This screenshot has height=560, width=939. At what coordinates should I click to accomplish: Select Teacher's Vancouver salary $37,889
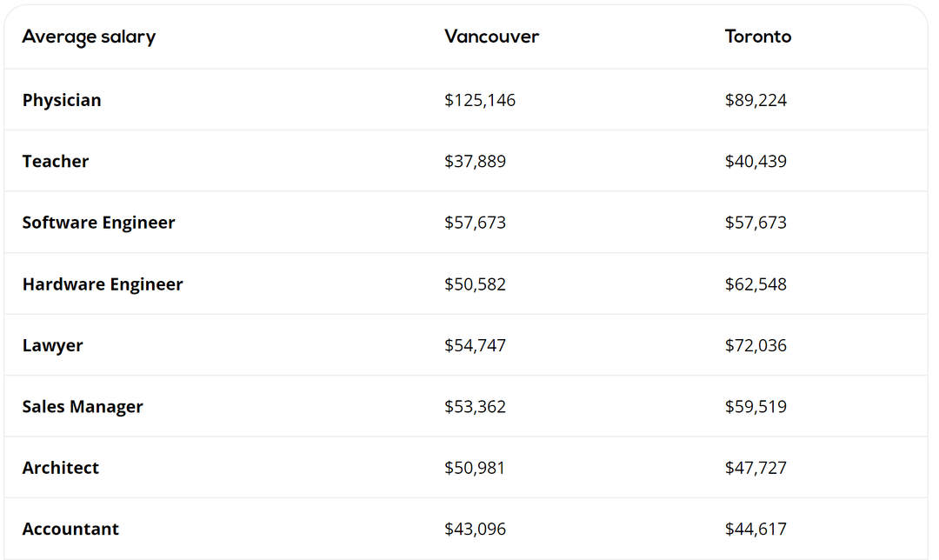click(475, 161)
